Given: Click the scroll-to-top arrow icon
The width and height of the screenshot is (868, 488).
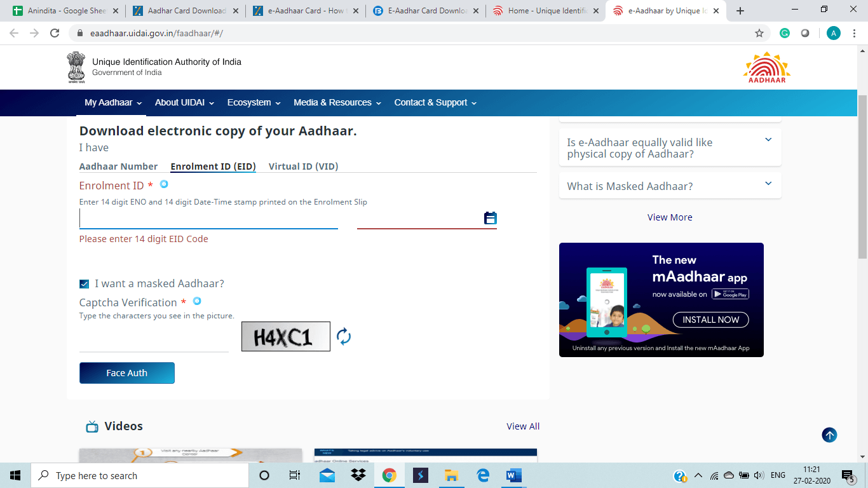Looking at the screenshot, I should click(x=829, y=435).
